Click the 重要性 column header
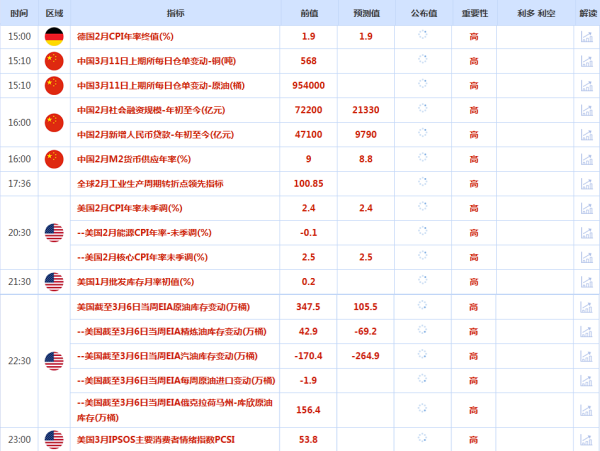 point(474,13)
